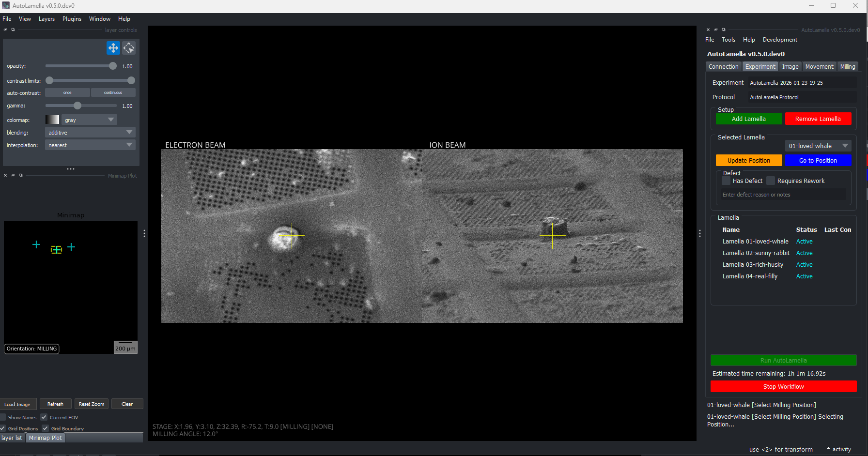Image resolution: width=868 pixels, height=456 pixels.
Task: Expand the activity indicator arrow
Action: [828, 449]
